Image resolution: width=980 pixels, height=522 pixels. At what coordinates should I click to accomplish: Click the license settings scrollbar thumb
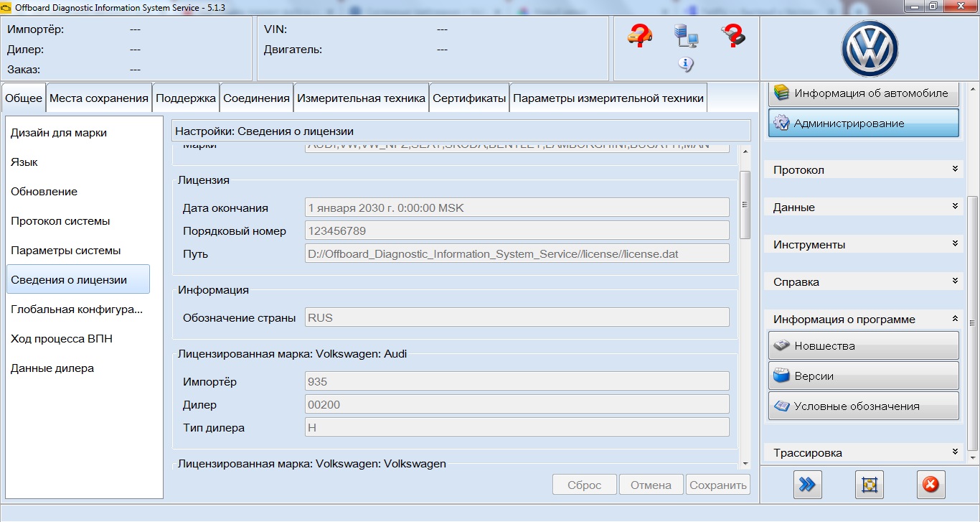[745, 205]
